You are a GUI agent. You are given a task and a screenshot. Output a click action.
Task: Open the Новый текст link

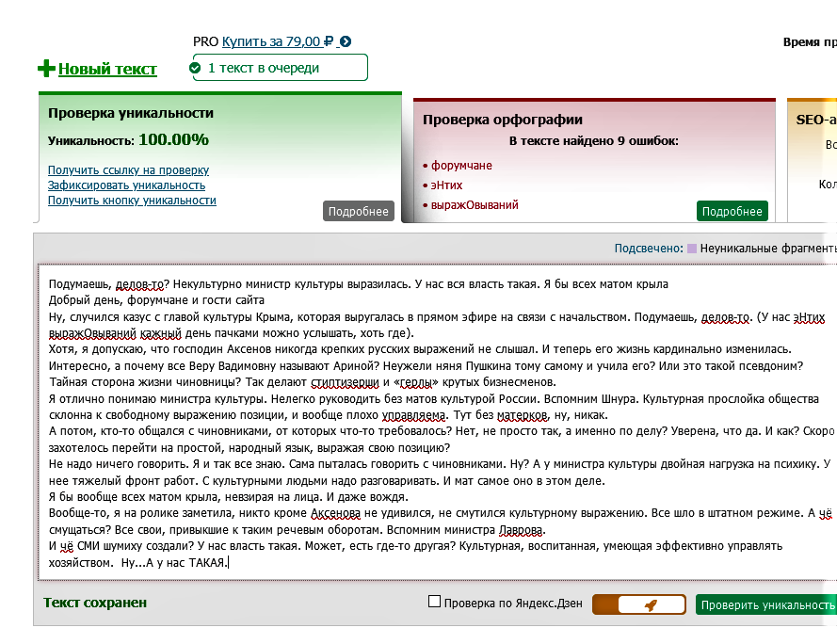click(x=107, y=69)
